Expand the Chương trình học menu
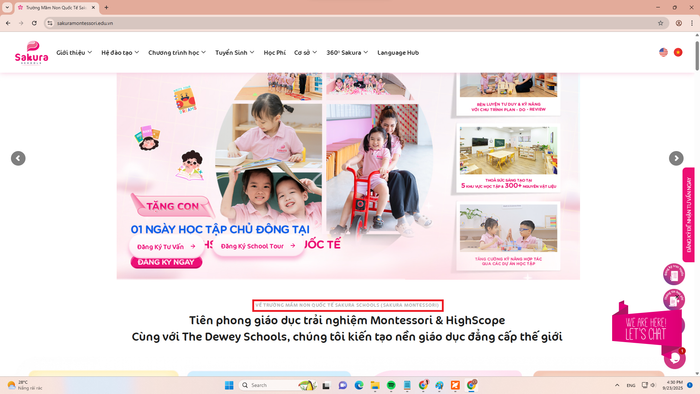Screen dimensions: 700x394 point(177,53)
